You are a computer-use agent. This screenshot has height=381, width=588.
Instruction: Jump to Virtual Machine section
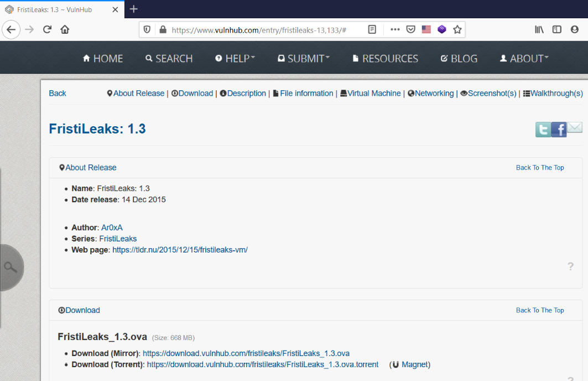371,93
